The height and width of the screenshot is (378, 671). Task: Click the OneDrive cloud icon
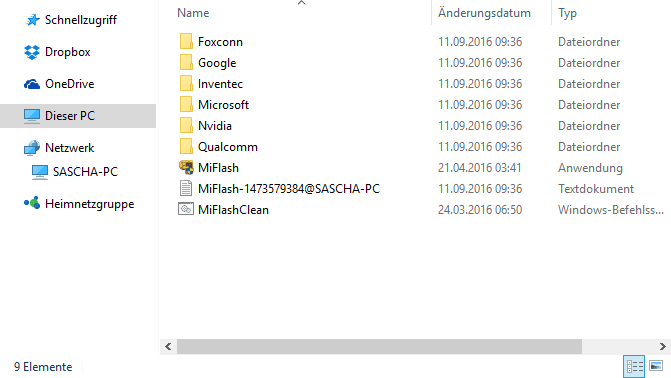pos(32,84)
